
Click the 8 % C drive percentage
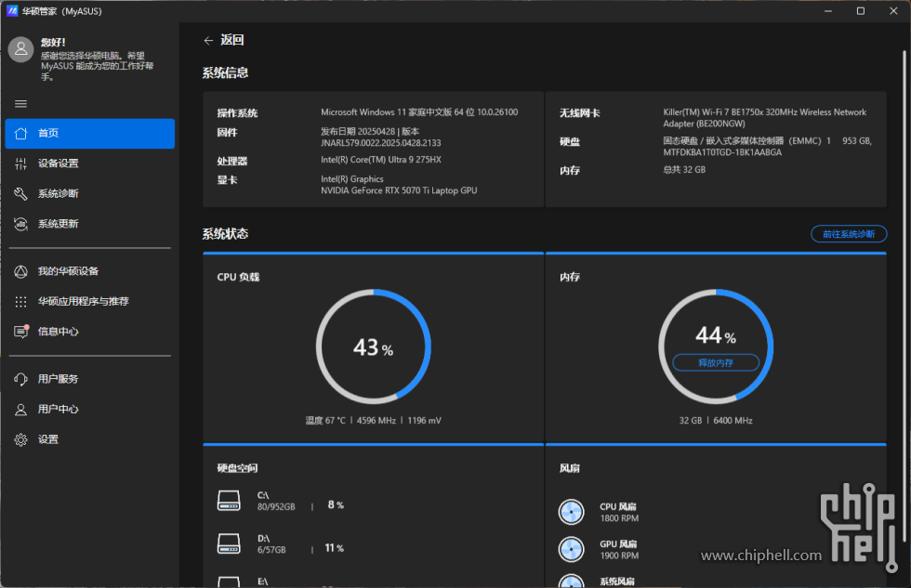[x=336, y=505]
